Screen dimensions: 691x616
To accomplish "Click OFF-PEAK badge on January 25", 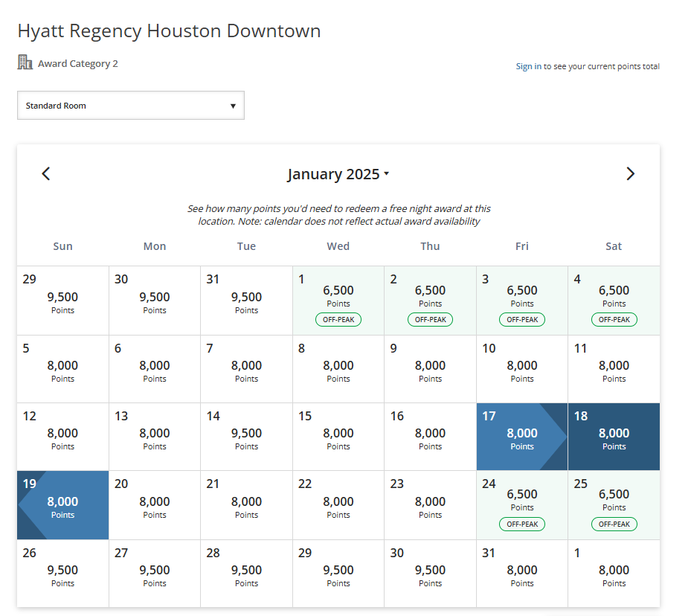I will click(614, 524).
